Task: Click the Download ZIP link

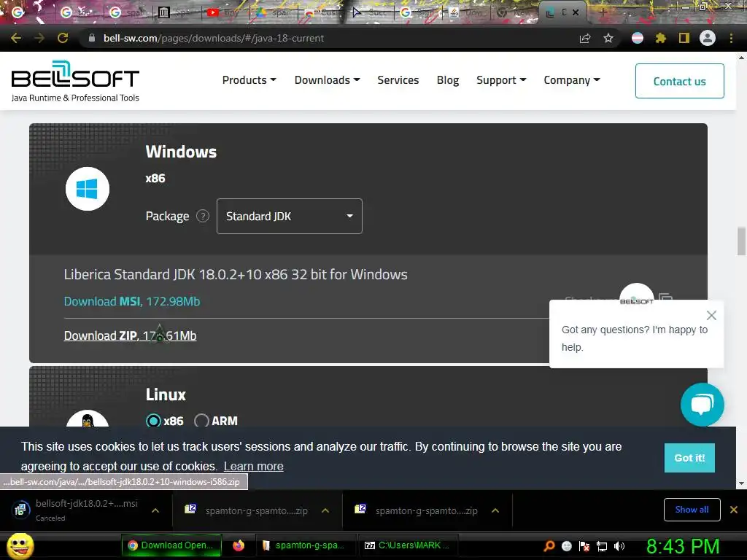Action: click(130, 335)
